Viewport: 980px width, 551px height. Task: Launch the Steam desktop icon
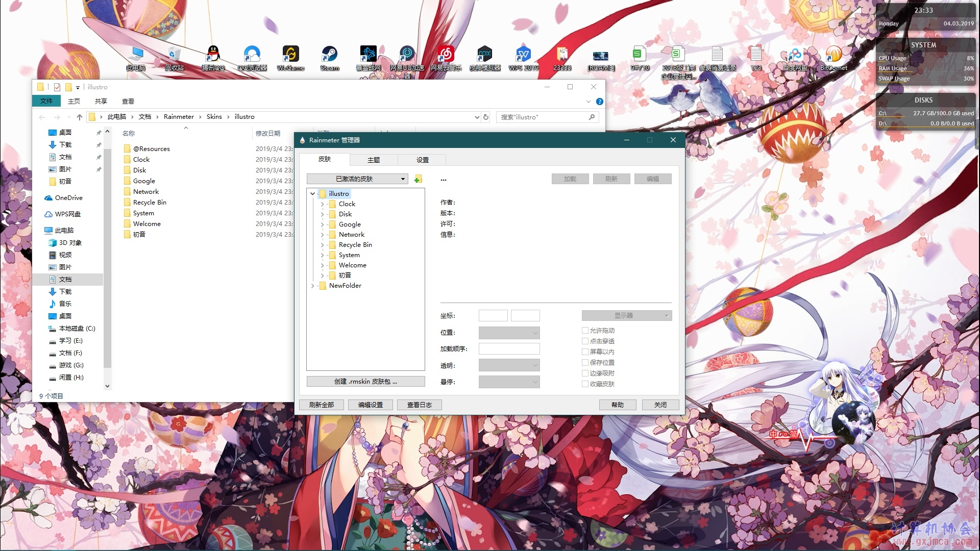pos(330,58)
